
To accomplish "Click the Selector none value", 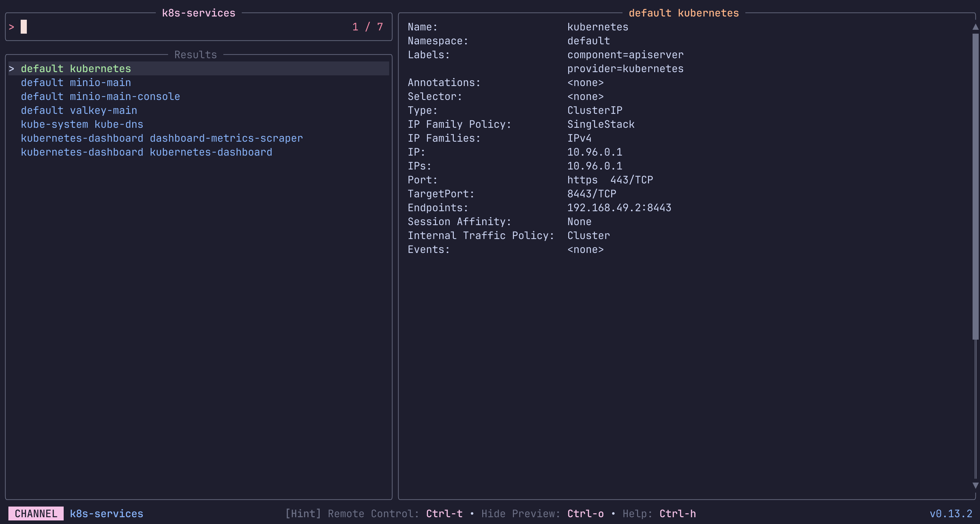I will pos(585,96).
